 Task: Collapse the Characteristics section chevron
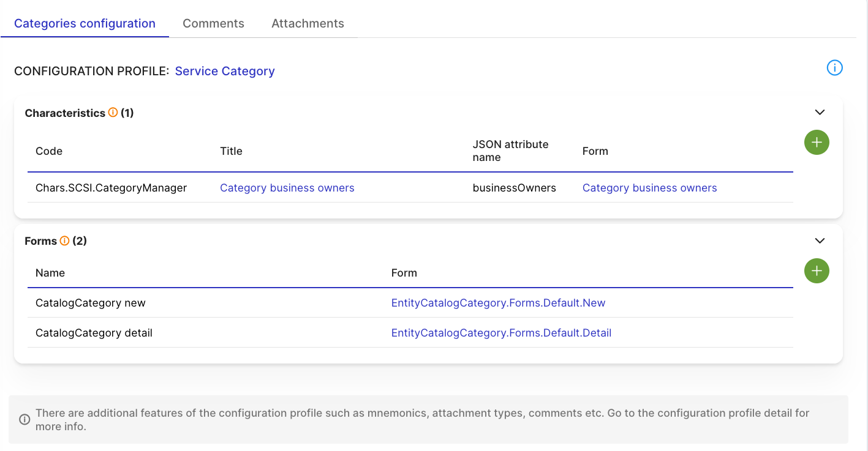pos(820,113)
